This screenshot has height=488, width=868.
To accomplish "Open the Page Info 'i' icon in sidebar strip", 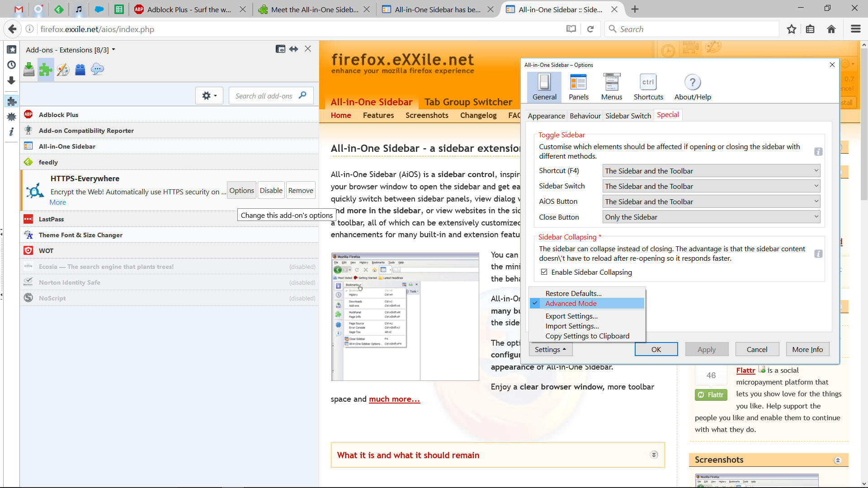I will point(12,131).
